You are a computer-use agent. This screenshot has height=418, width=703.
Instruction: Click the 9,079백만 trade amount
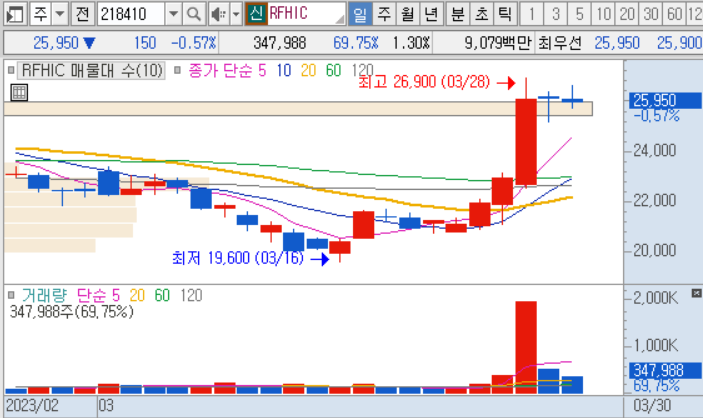click(x=498, y=43)
